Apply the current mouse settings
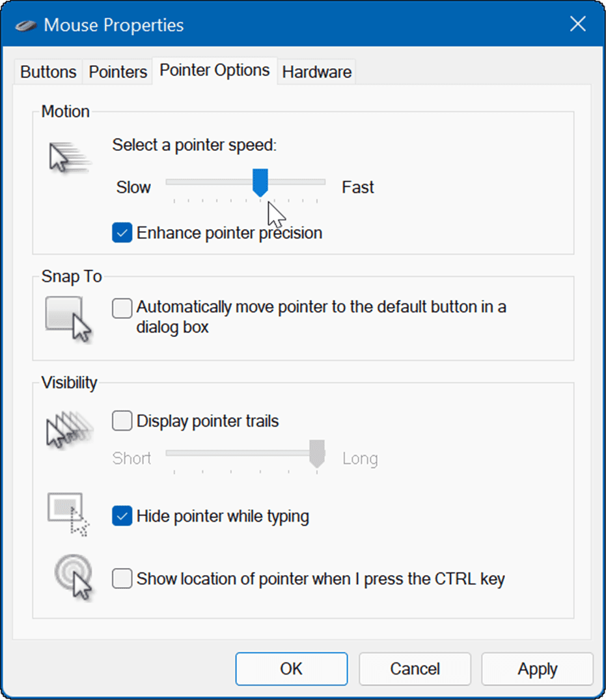The image size is (606, 700). tap(537, 669)
